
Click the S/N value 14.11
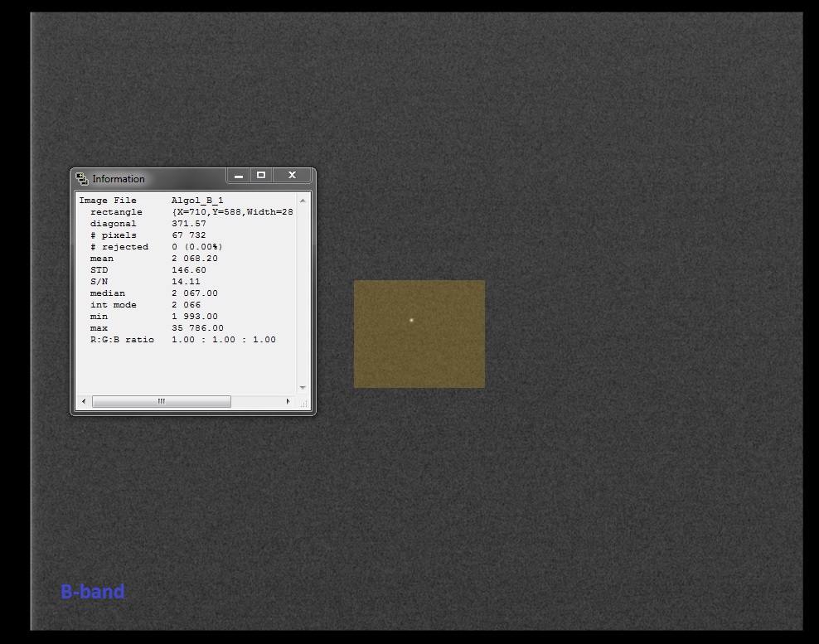[x=187, y=282]
